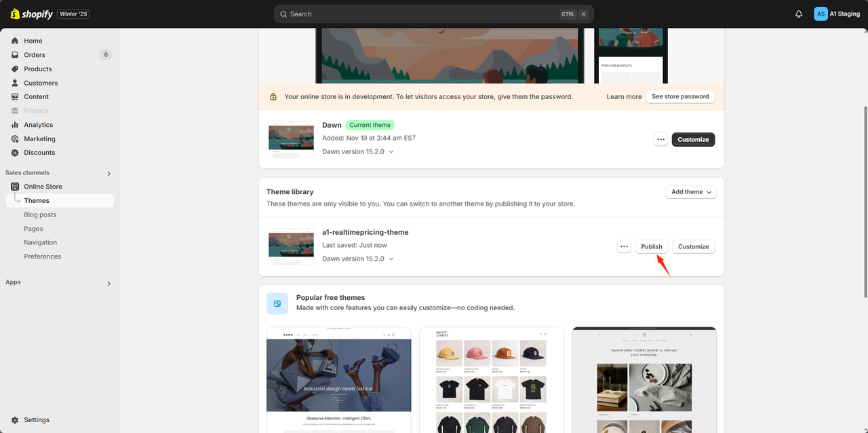
Task: Open Navigation in sidebar
Action: coord(41,242)
